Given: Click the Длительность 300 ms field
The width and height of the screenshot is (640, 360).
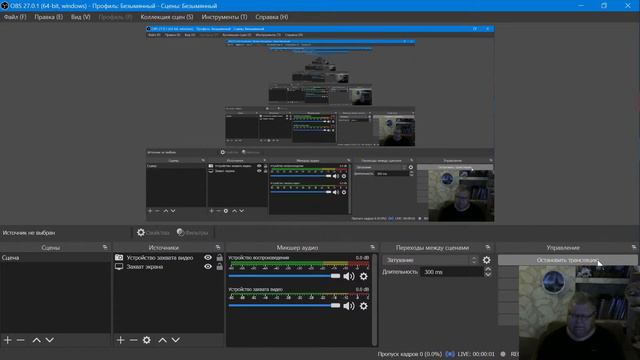Looking at the screenshot, I should 451,272.
